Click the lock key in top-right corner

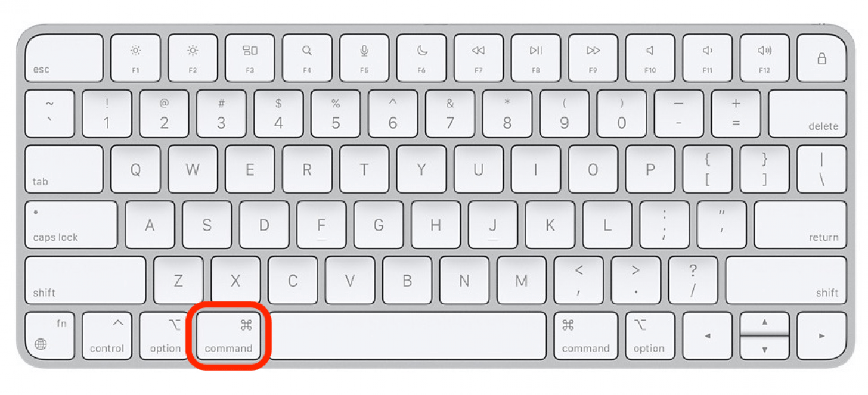822,58
